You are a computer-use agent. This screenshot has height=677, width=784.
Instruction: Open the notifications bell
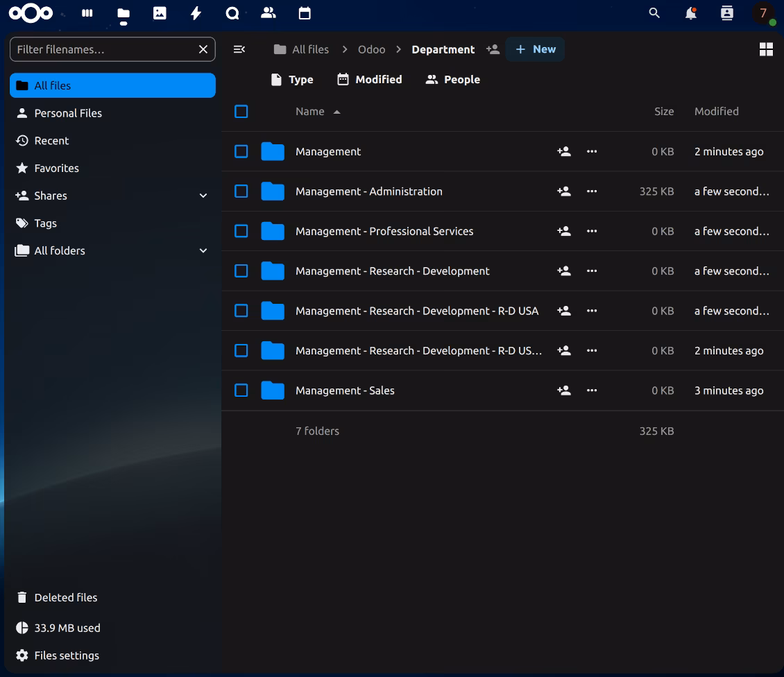690,13
